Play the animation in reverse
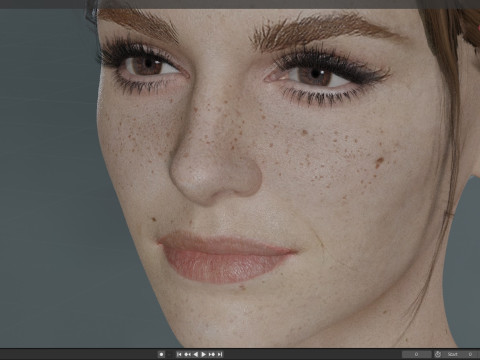 (x=196, y=354)
